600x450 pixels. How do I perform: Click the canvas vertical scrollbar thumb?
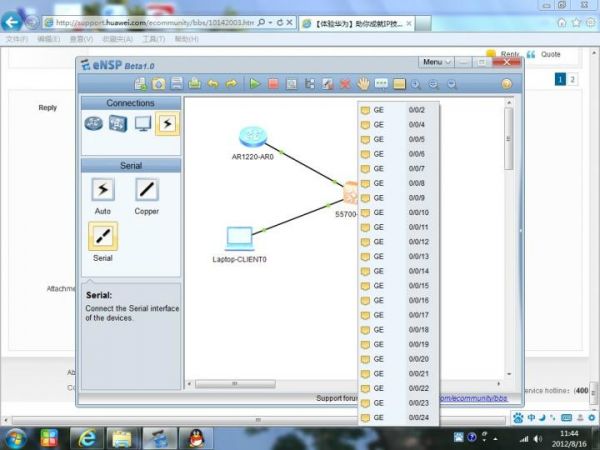click(x=509, y=139)
